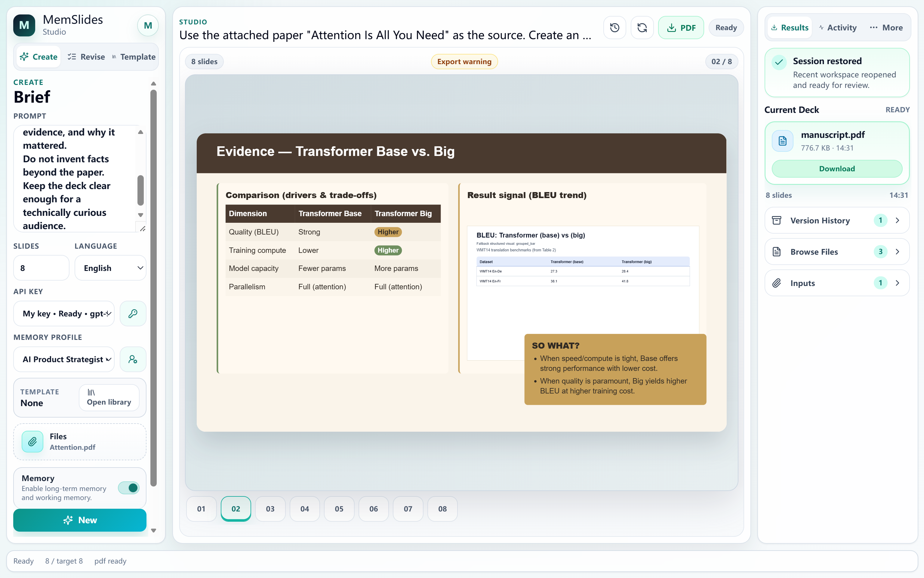This screenshot has height=578, width=924.
Task: Click the green Download button
Action: pos(837,169)
